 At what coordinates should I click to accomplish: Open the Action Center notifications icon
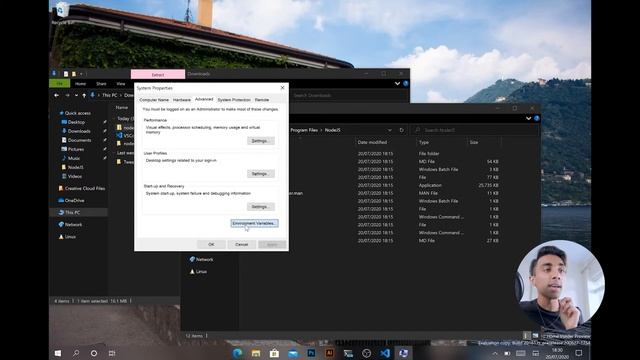coord(579,353)
